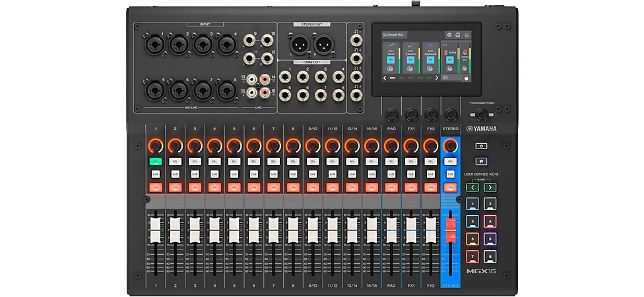Select channel 8 with its SEL button
This screenshot has height=297, width=644.
pyautogui.click(x=293, y=162)
